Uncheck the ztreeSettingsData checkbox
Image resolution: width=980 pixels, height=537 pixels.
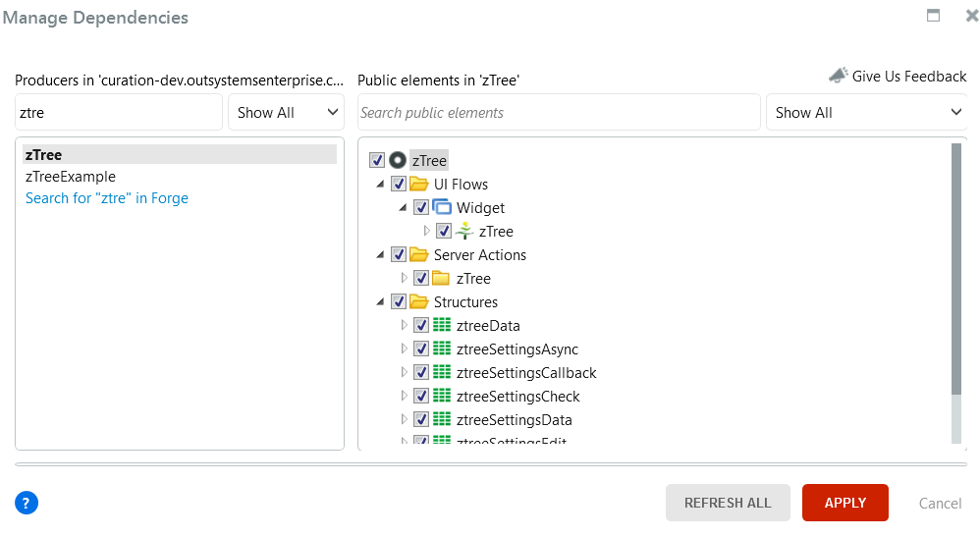click(x=421, y=419)
